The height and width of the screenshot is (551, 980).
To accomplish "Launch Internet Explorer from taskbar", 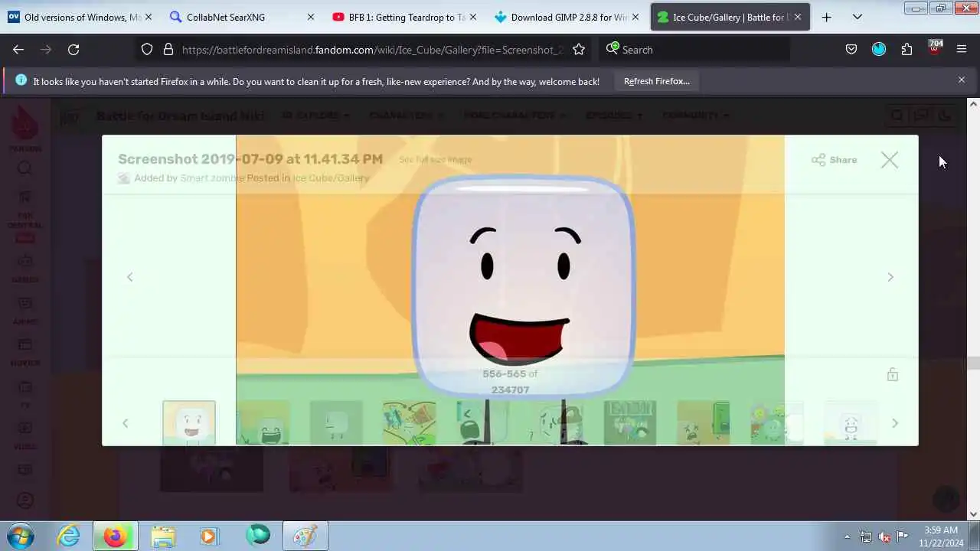I will click(x=69, y=536).
